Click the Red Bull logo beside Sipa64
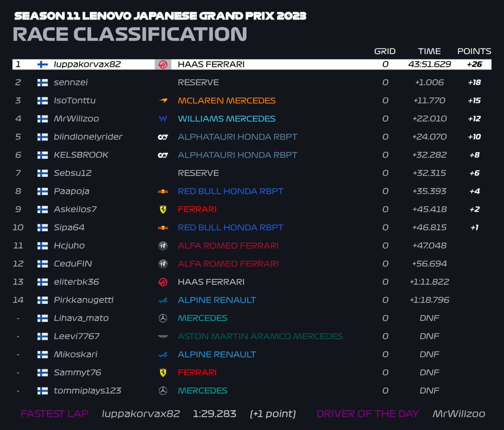504x430 pixels. (163, 228)
